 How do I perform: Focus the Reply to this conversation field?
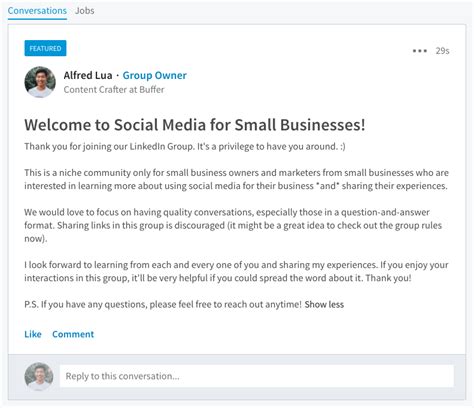click(x=257, y=376)
